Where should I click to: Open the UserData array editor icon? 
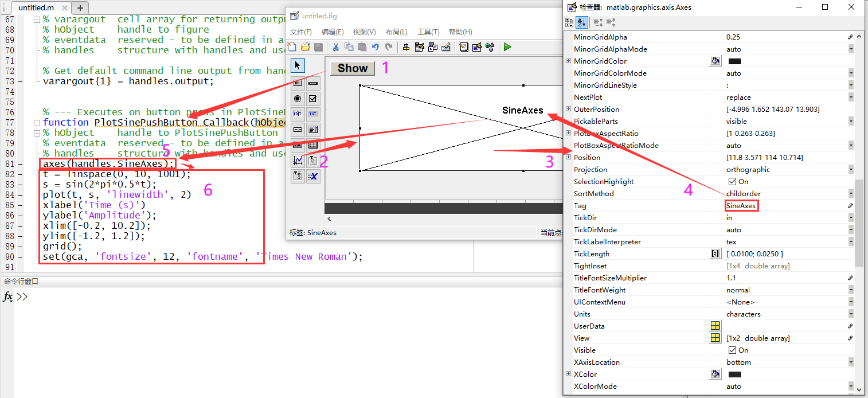pos(715,326)
